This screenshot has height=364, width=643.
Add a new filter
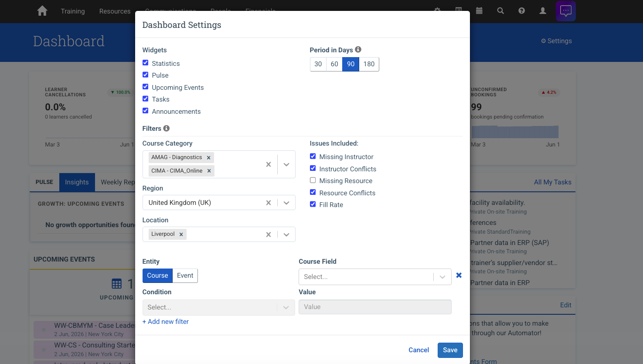coord(166,322)
